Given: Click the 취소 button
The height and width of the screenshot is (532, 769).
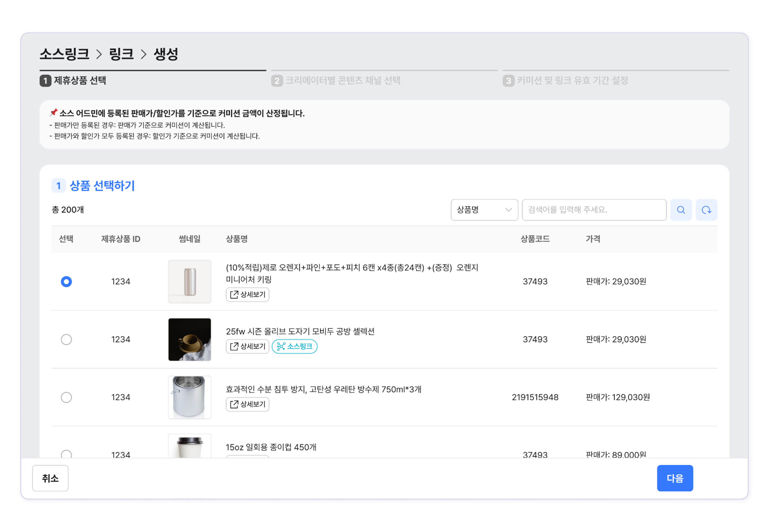Looking at the screenshot, I should (x=50, y=478).
